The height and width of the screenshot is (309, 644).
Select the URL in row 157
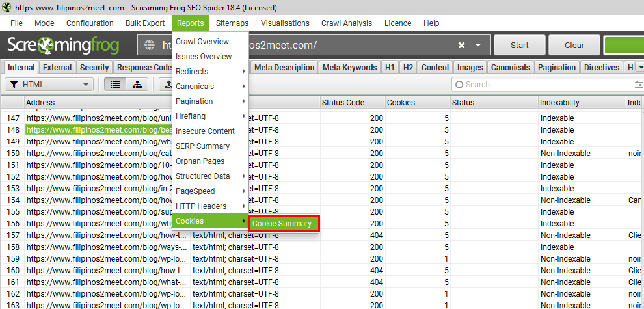point(107,235)
